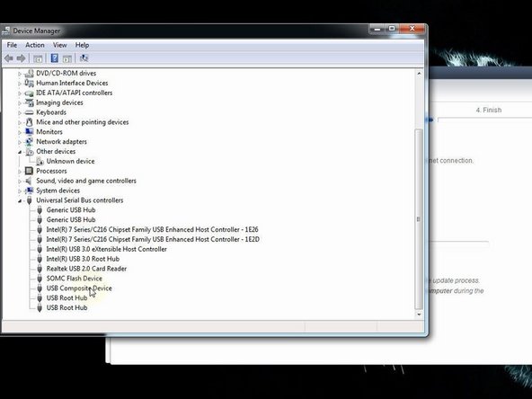Screen dimensions: 532x399
Task: Select Intel USB Enhanced Host Controller 1E26
Action: click(153, 230)
